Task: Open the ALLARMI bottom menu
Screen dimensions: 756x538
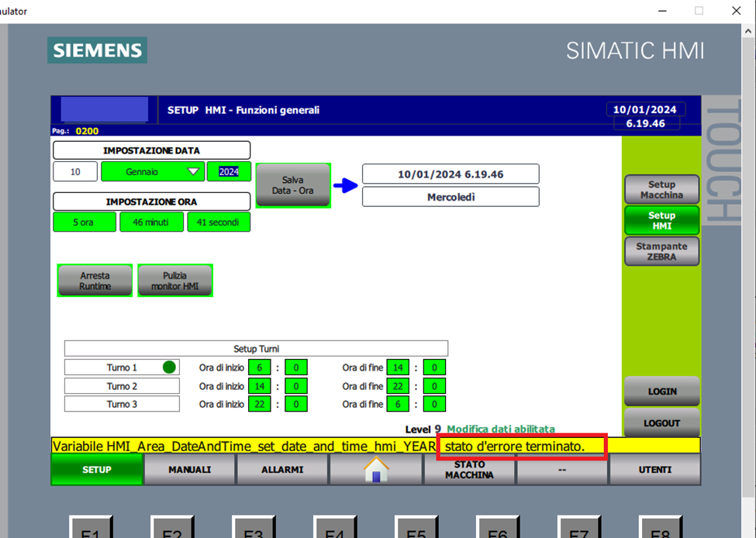Action: tap(282, 470)
